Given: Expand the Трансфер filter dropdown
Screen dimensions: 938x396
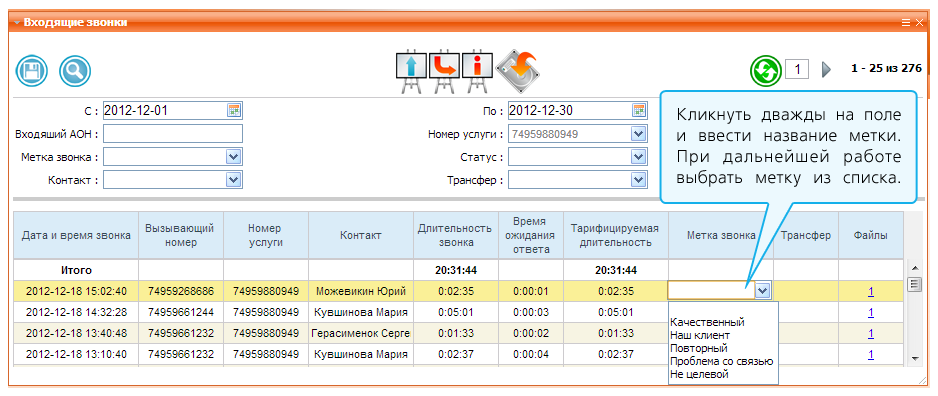Looking at the screenshot, I should tap(638, 179).
